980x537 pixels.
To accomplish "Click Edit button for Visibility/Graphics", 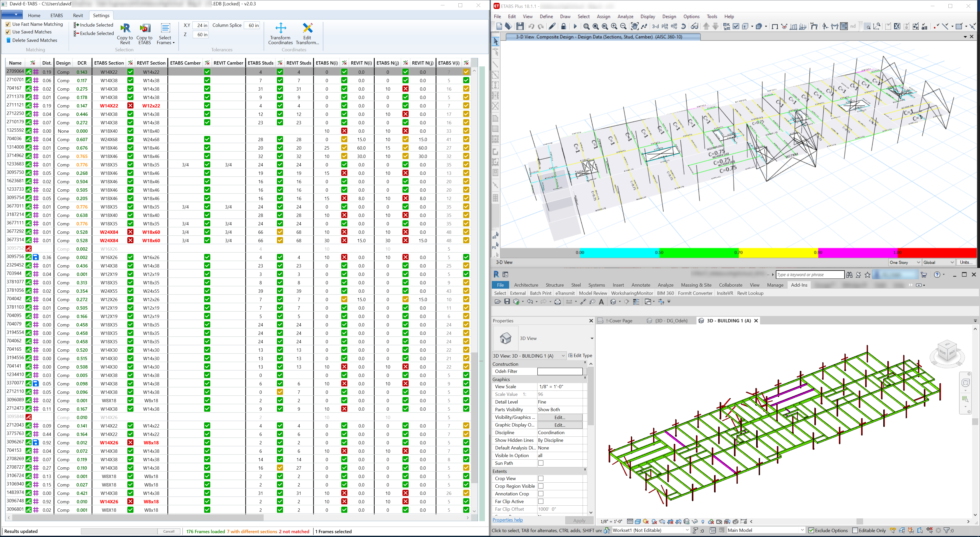I will (x=560, y=418).
